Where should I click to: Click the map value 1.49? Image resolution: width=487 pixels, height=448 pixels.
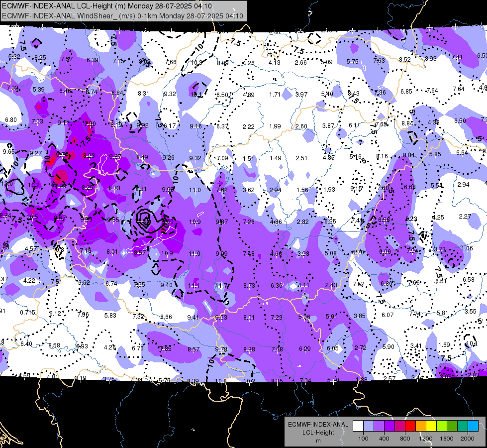coord(275,158)
